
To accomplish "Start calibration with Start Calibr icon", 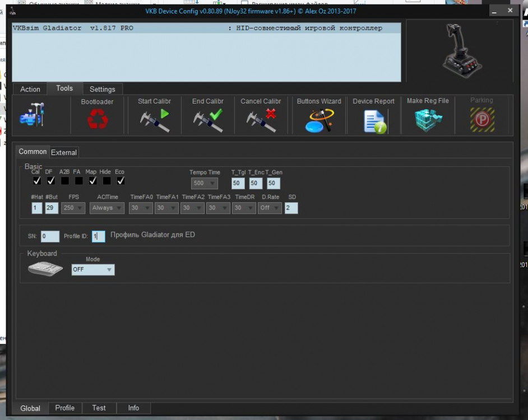I will click(x=154, y=120).
